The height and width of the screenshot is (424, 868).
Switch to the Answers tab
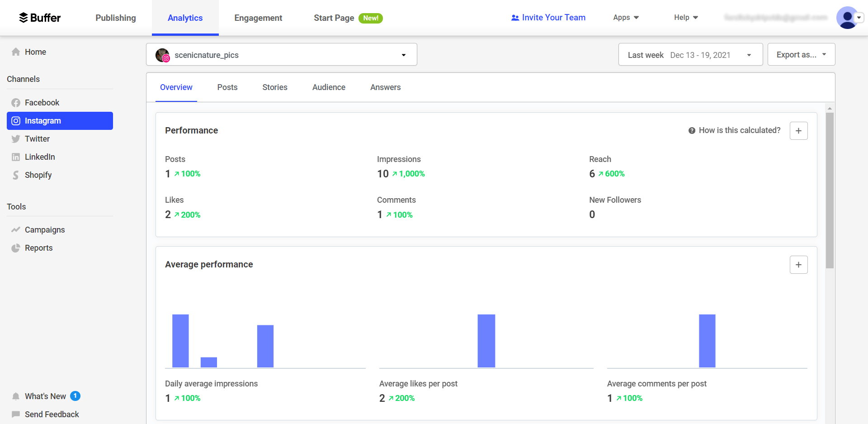[x=386, y=87]
